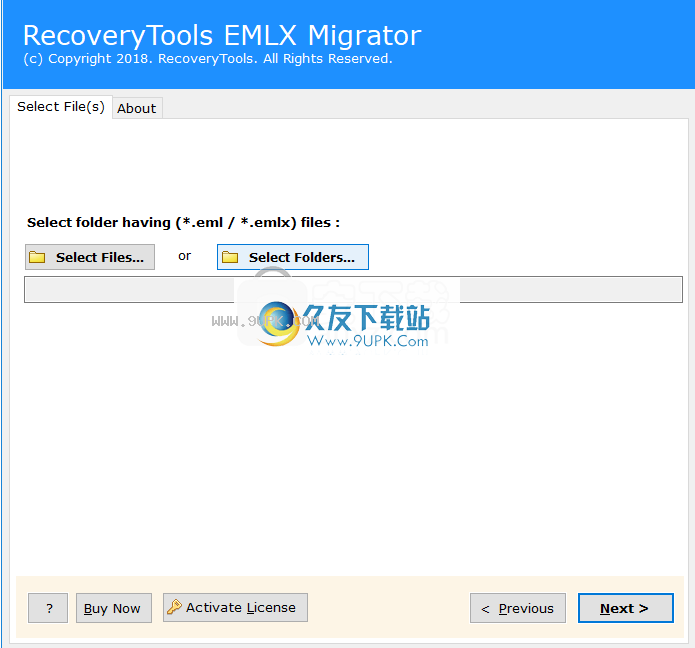Screen dimensions: 695x648
Task: Click the Copyright 2018 RecoveryTools text
Action: [x=208, y=59]
